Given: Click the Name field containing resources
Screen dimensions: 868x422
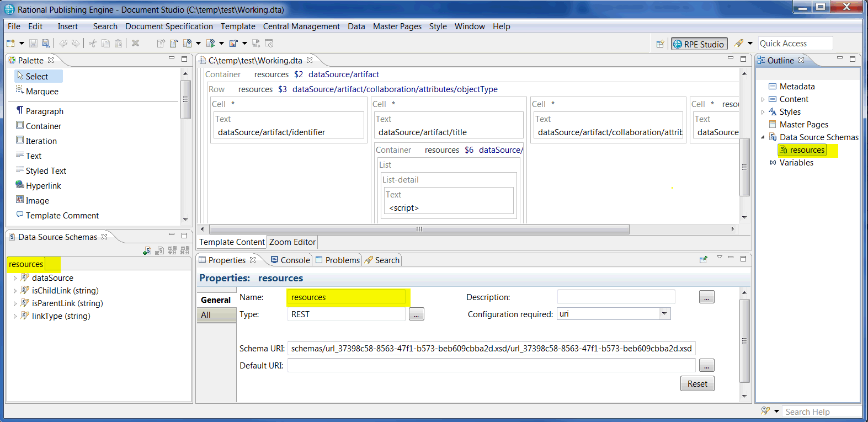Looking at the screenshot, I should pos(346,297).
